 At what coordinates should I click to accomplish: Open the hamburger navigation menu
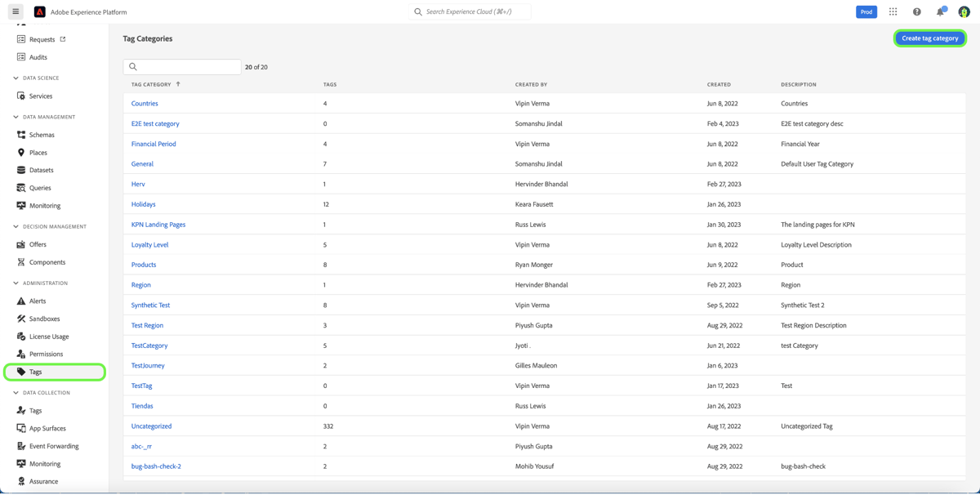coord(16,11)
